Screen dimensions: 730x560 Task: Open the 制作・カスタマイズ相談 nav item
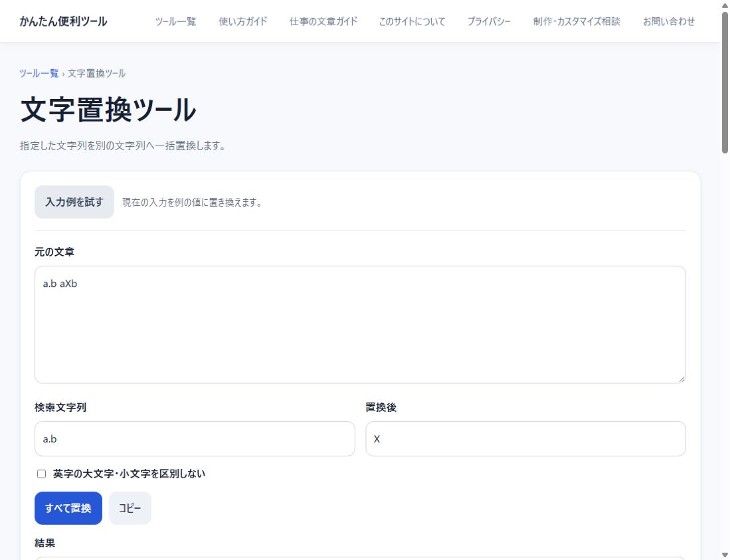coord(577,21)
